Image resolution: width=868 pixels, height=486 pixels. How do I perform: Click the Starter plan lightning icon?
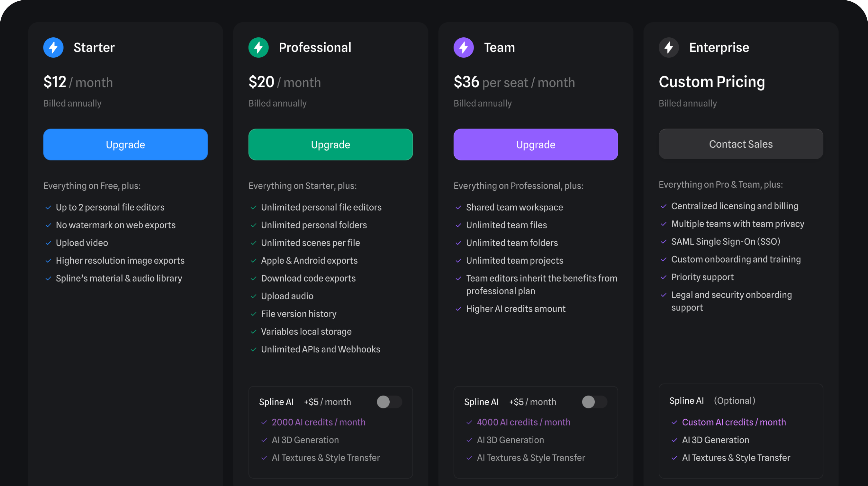coord(53,47)
